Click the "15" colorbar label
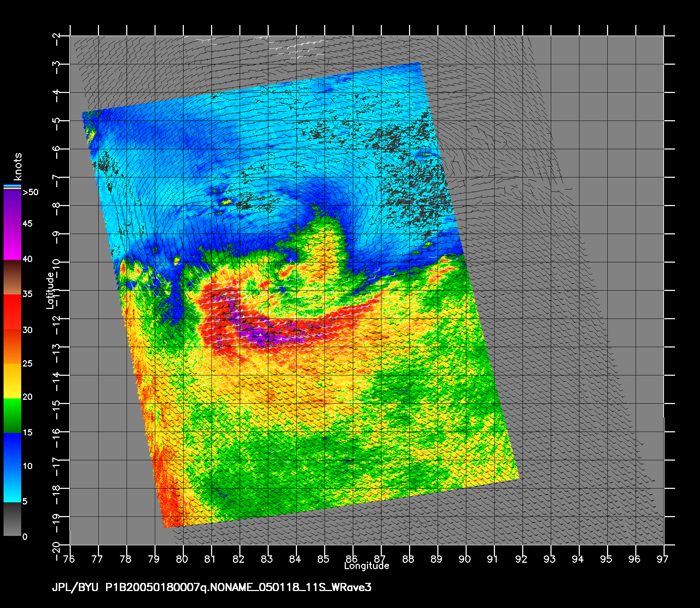This screenshot has height=608, width=700. coord(27,432)
